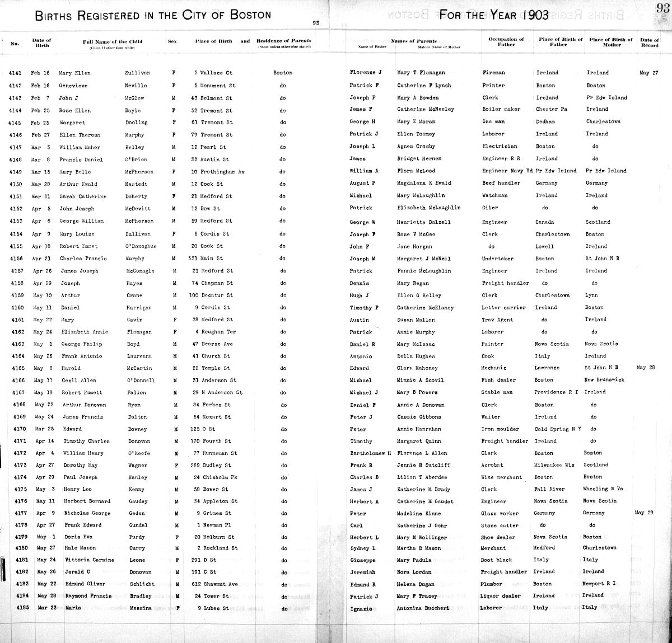Click address '5 Wallace Ct'
Viewport: 672px width, 643px height.
pyautogui.click(x=213, y=73)
